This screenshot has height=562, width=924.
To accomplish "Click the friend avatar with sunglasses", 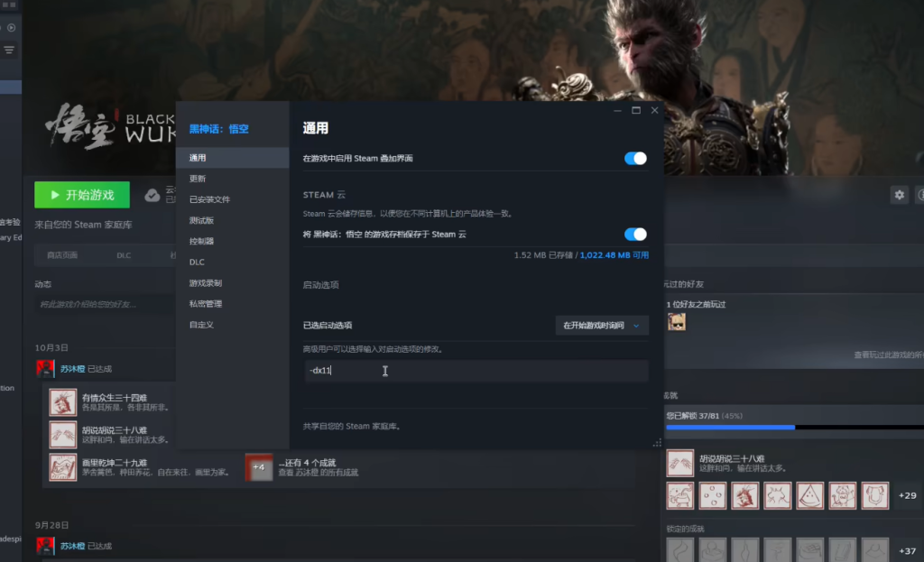I will pyautogui.click(x=676, y=322).
